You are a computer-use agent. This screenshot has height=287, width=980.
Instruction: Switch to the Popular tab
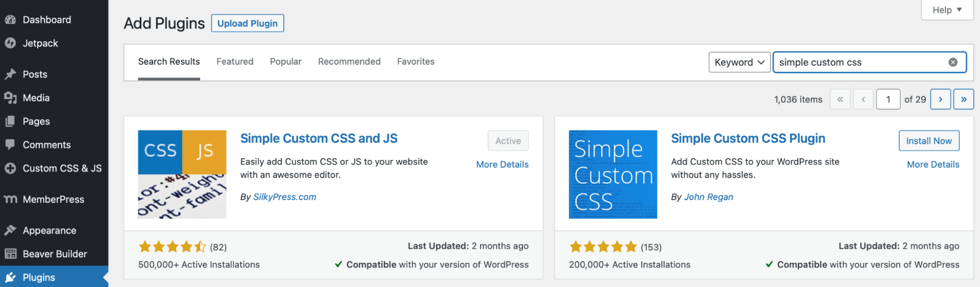285,62
